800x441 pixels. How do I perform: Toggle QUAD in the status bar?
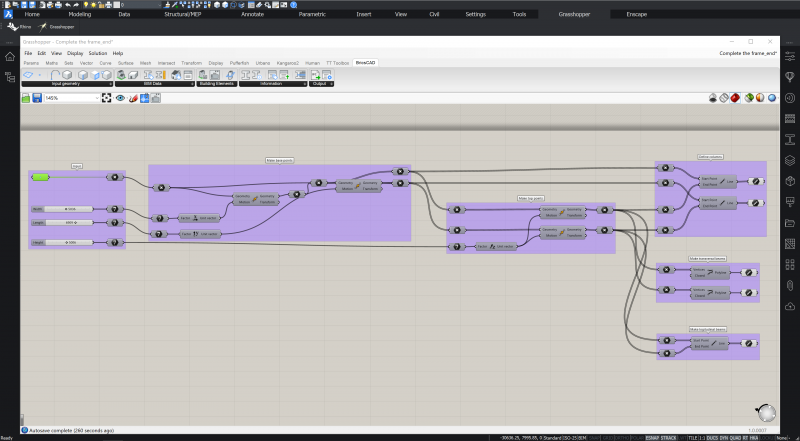coord(735,438)
